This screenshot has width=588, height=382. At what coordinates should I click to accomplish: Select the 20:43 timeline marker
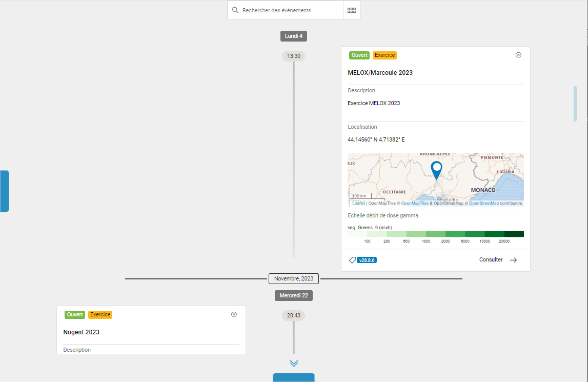[293, 315]
